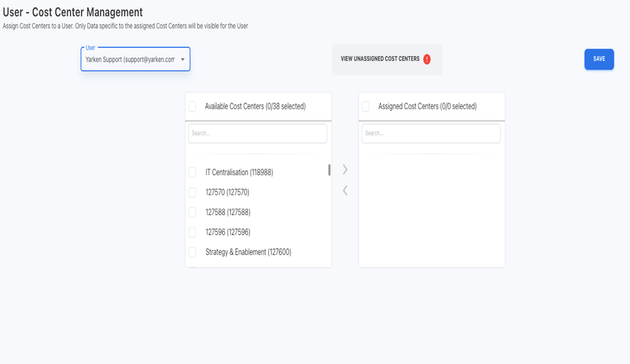Select the IT Centralisation (118988) list label
Screen dimensions: 630x364
coord(239,173)
